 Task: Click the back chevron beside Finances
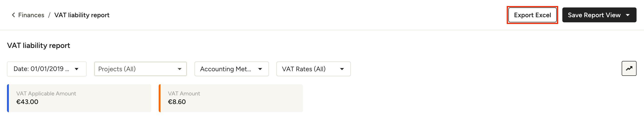tap(13, 15)
